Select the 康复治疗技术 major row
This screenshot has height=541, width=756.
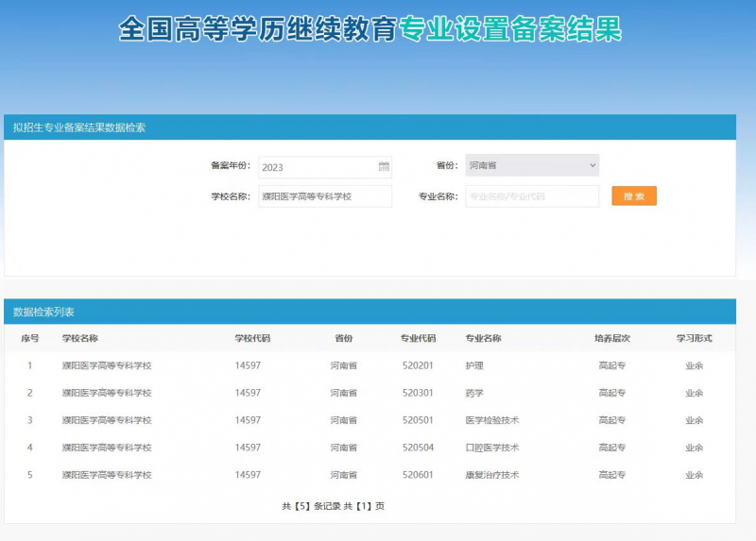click(x=491, y=475)
